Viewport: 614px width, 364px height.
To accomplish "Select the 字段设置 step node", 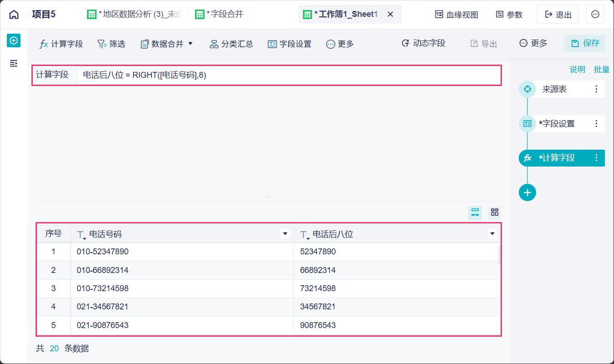I will tap(562, 123).
